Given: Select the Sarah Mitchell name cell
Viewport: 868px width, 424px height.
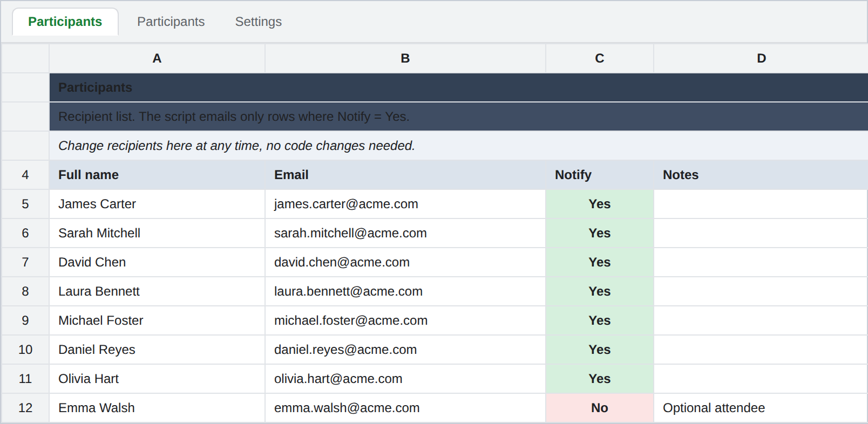Looking at the screenshot, I should 157,233.
